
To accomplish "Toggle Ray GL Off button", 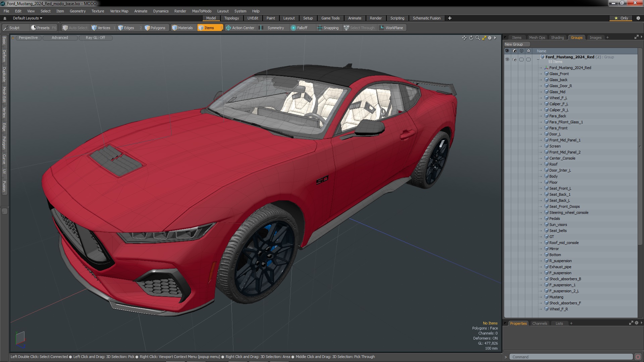I will tap(95, 38).
